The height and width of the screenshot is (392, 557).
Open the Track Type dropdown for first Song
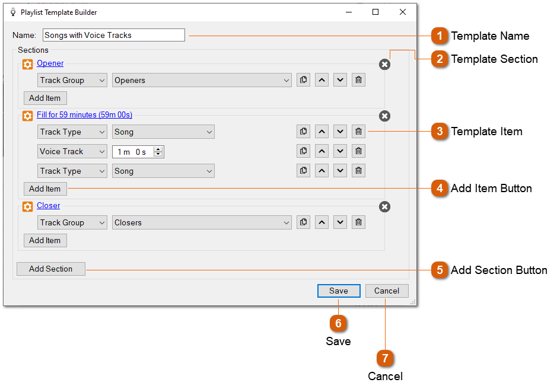[72, 131]
